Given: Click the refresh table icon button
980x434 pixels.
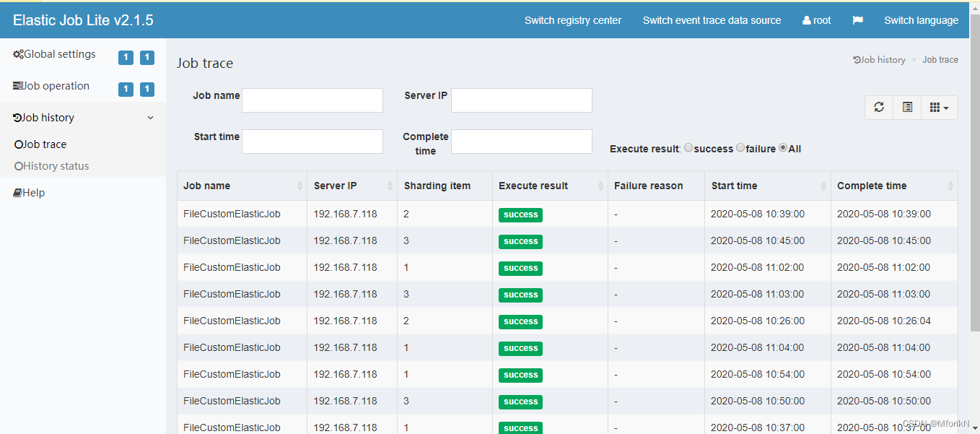Looking at the screenshot, I should click(879, 107).
